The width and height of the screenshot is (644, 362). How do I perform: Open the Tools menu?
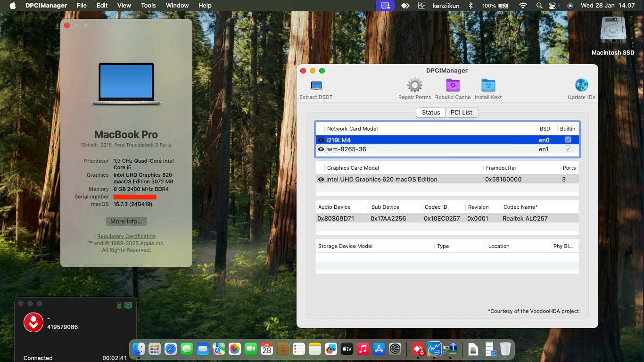point(148,5)
